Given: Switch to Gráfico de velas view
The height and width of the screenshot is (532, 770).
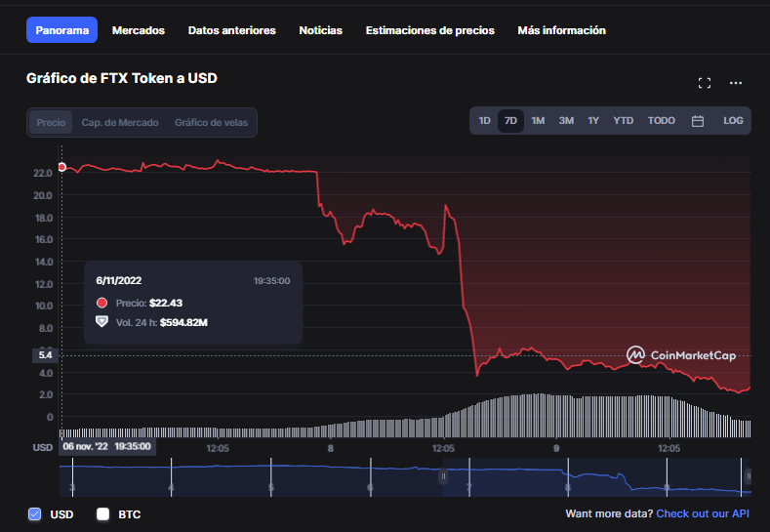Looking at the screenshot, I should point(211,122).
